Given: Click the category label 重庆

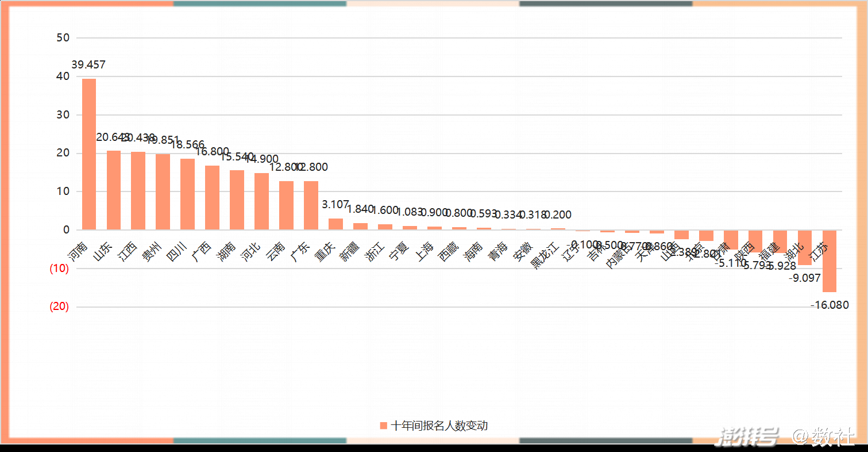Looking at the screenshot, I should coord(324,252).
